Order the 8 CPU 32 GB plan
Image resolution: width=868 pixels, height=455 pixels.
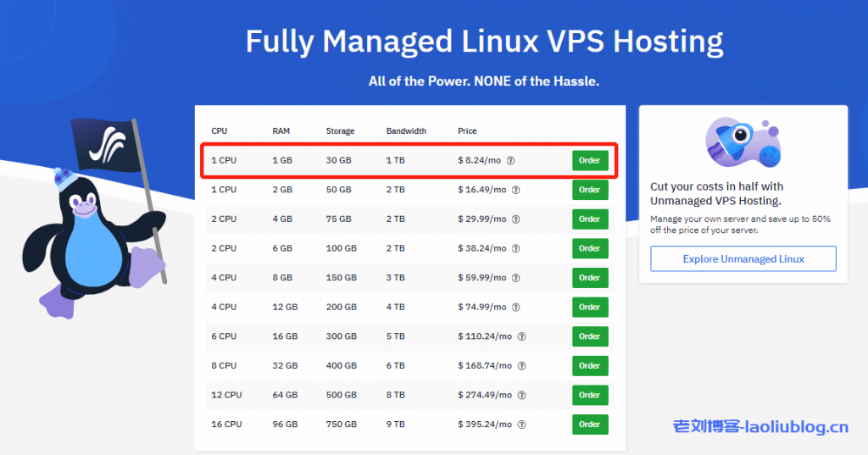coord(590,366)
